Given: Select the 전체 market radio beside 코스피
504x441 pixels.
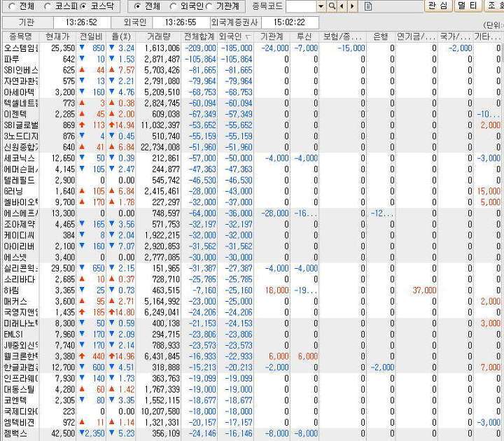Looking at the screenshot, I should (x=12, y=6).
